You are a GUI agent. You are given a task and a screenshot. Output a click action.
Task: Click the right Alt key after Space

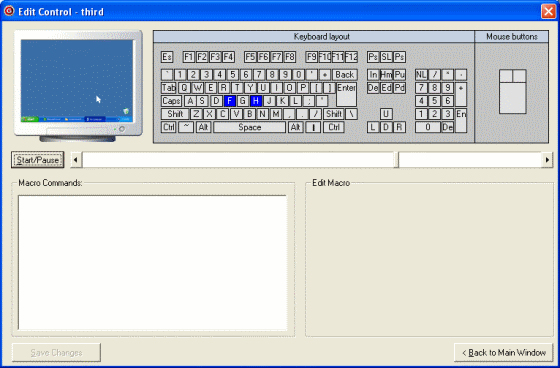(x=295, y=128)
